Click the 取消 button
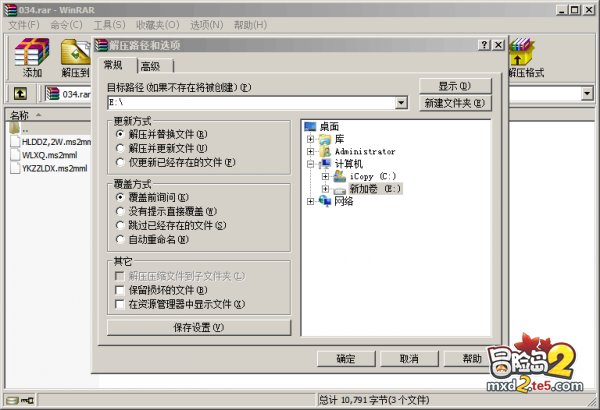The width and height of the screenshot is (600, 410). 409,359
